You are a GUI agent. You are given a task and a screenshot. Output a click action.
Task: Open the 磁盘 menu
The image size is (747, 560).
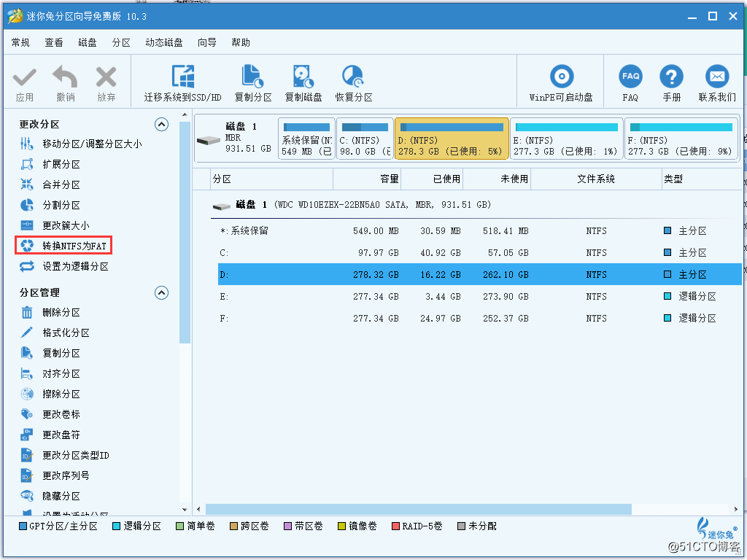pyautogui.click(x=88, y=43)
